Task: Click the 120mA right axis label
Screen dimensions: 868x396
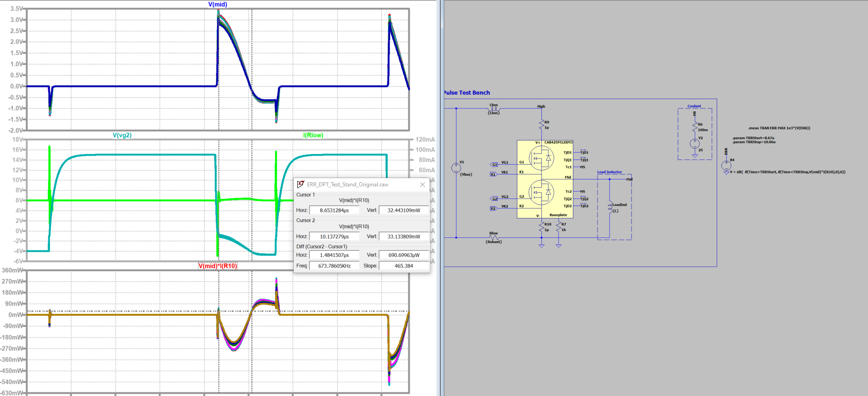Action: click(x=425, y=140)
